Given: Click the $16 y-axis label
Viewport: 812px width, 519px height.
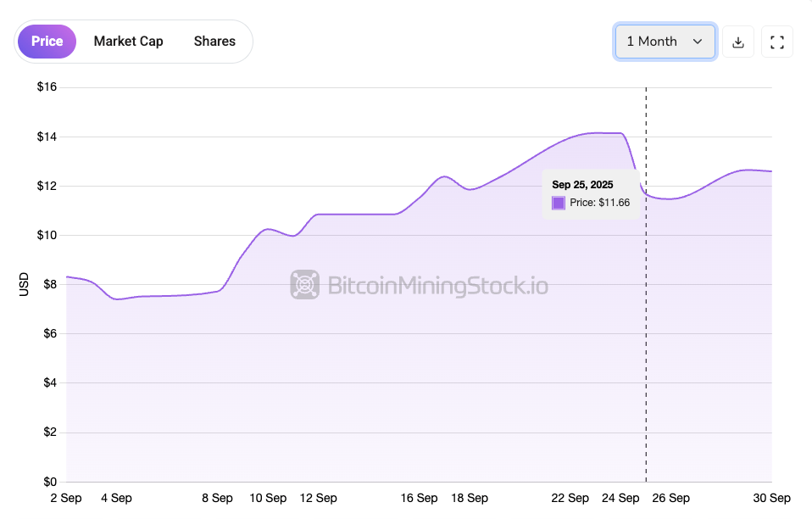Looking at the screenshot, I should click(46, 87).
